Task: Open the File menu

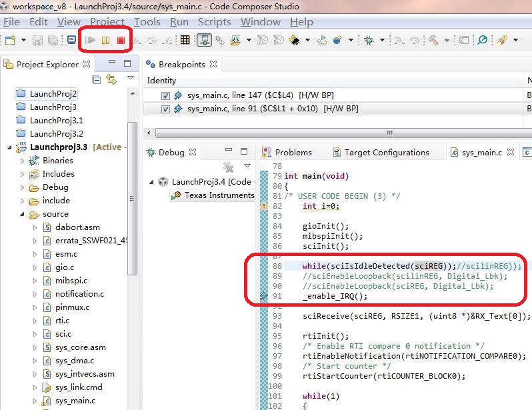Action: [x=11, y=22]
